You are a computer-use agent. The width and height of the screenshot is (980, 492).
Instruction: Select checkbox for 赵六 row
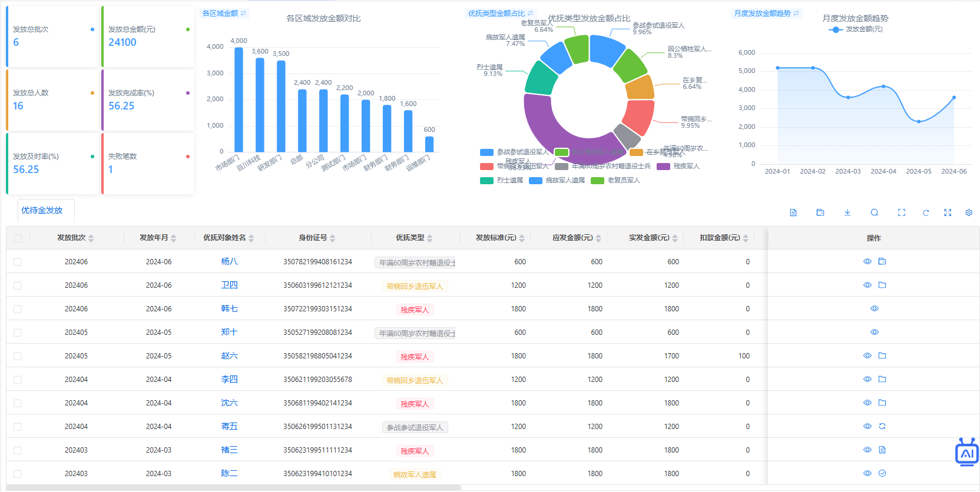click(x=18, y=356)
